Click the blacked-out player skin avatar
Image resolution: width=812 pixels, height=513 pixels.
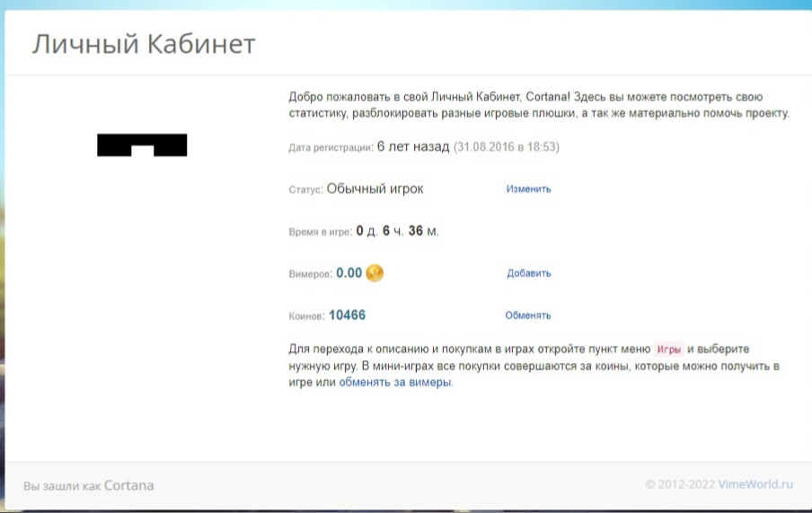click(x=142, y=145)
